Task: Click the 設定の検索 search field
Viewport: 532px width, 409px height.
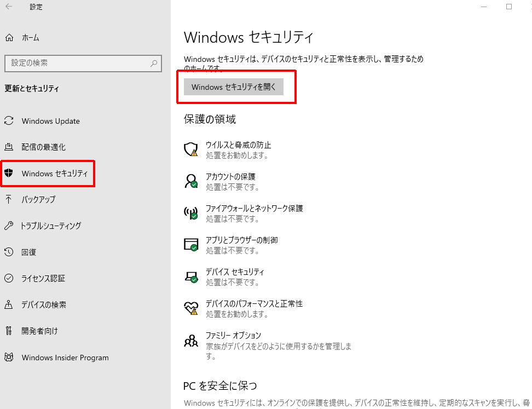Action: (x=77, y=64)
